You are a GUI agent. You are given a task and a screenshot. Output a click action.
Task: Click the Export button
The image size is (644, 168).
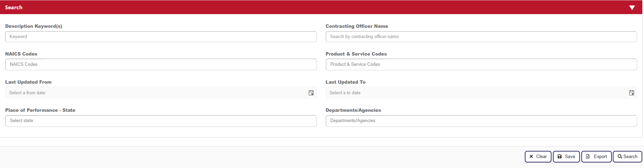click(x=596, y=157)
